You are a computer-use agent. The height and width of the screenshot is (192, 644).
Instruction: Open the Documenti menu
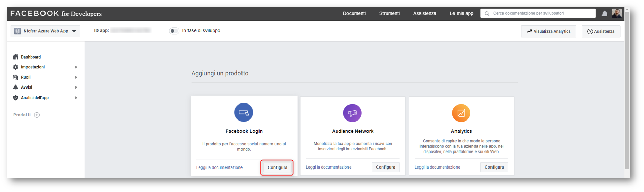(354, 13)
